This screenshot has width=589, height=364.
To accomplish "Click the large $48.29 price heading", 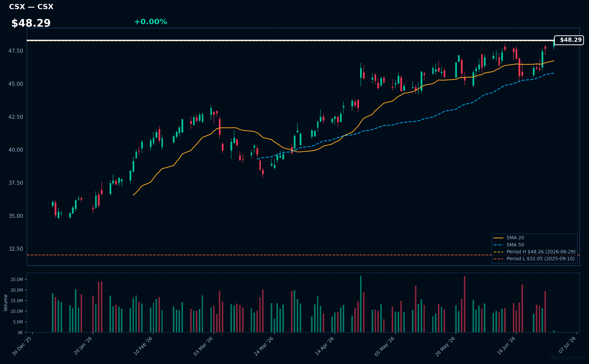I will pyautogui.click(x=31, y=23).
